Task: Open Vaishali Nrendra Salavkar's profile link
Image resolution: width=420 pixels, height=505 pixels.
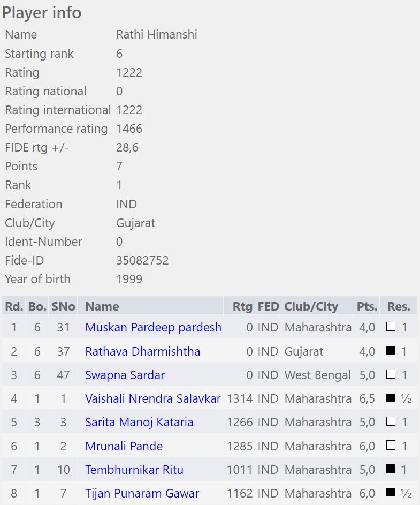Action: click(152, 398)
